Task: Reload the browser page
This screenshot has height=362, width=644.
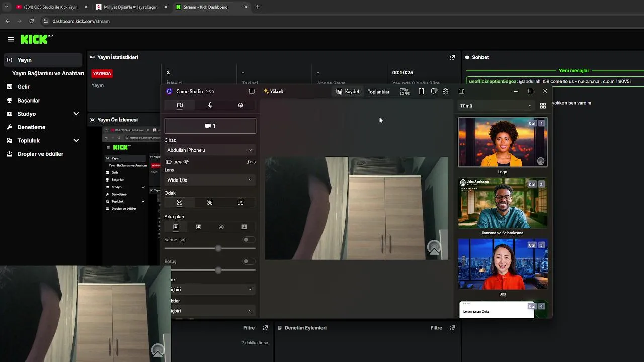Action: point(32,21)
